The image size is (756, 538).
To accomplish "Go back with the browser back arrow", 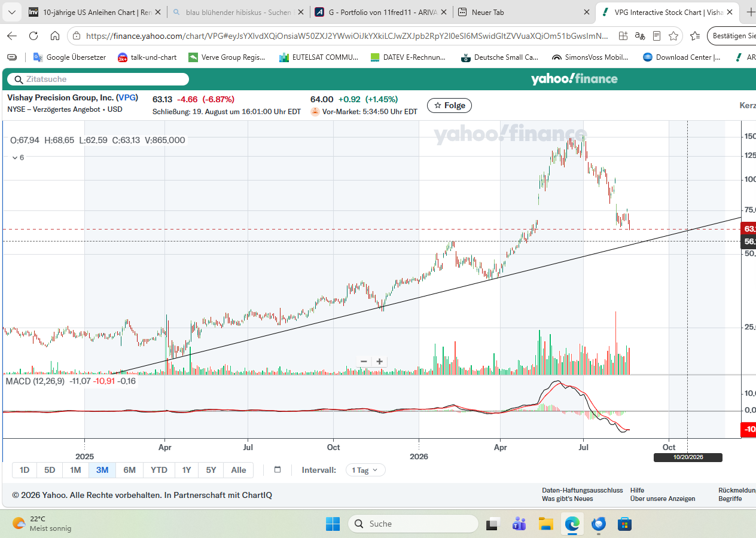I will click(12, 36).
